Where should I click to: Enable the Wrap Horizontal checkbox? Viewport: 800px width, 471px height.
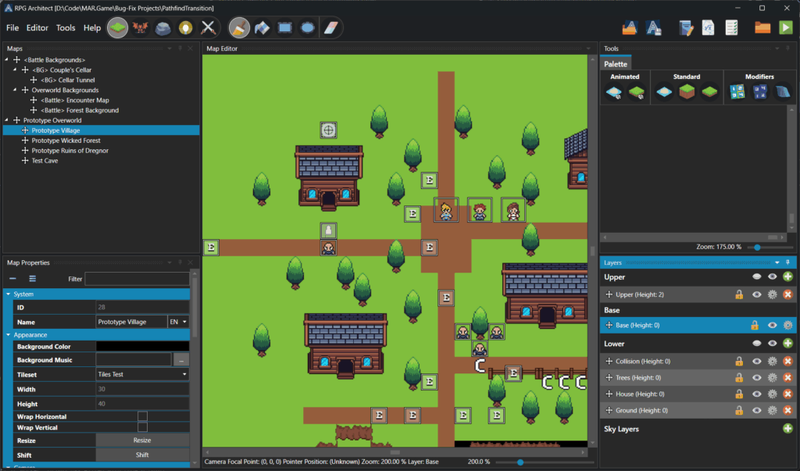coord(142,415)
